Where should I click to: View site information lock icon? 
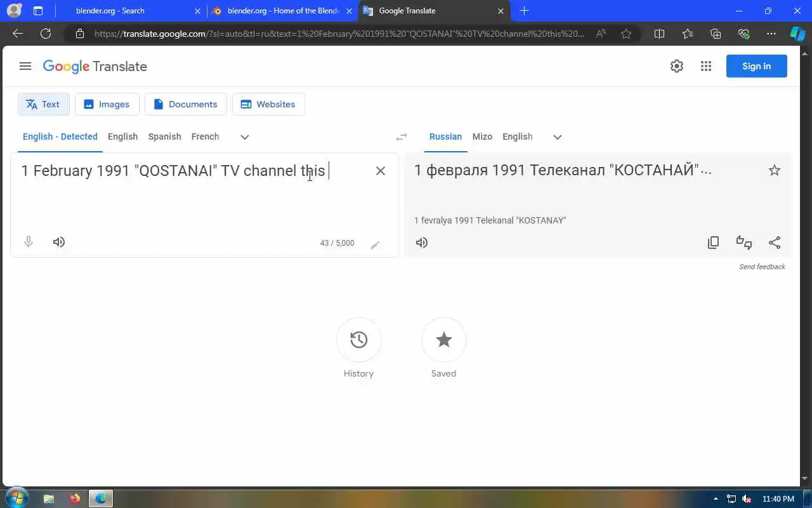click(80, 34)
